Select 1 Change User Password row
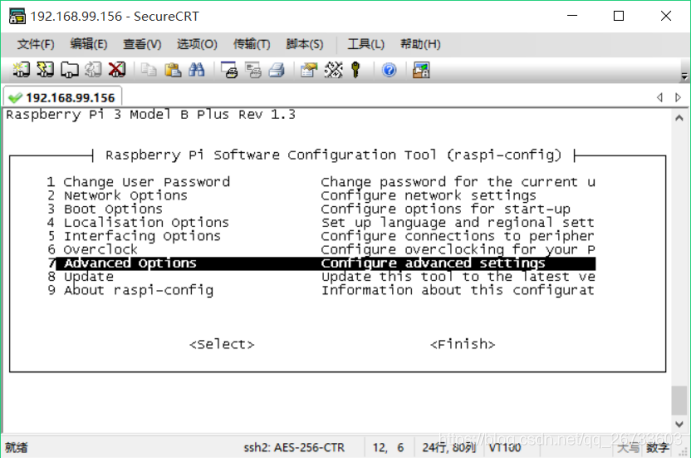692x458 pixels. [321, 182]
